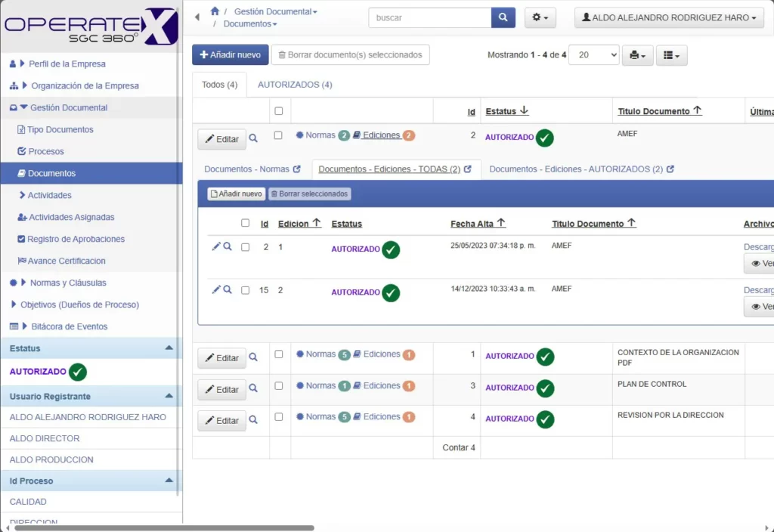774x532 pixels.
Task: Click into the buscar search field
Action: point(429,17)
